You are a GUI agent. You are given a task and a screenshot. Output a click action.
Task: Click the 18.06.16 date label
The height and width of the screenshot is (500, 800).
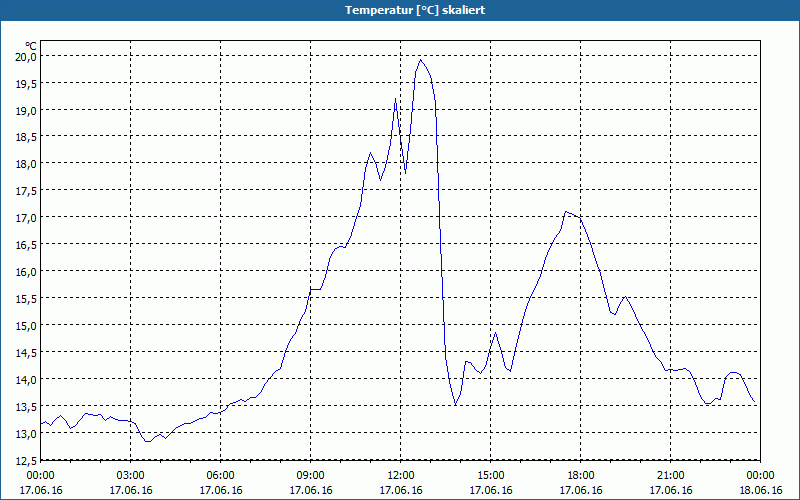tap(761, 490)
